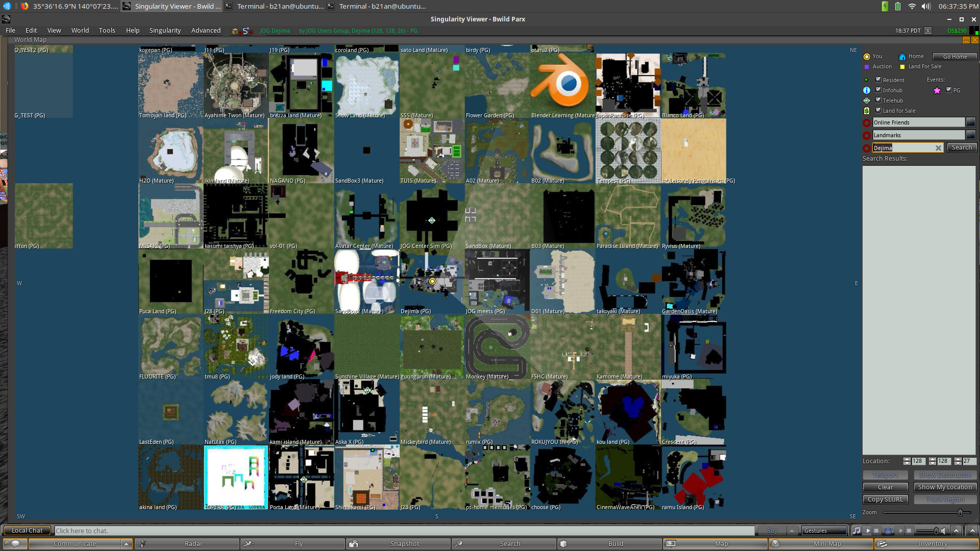Screen dimensions: 980x551
Task: Click the Telehub diamond icon in legend
Action: point(867,101)
